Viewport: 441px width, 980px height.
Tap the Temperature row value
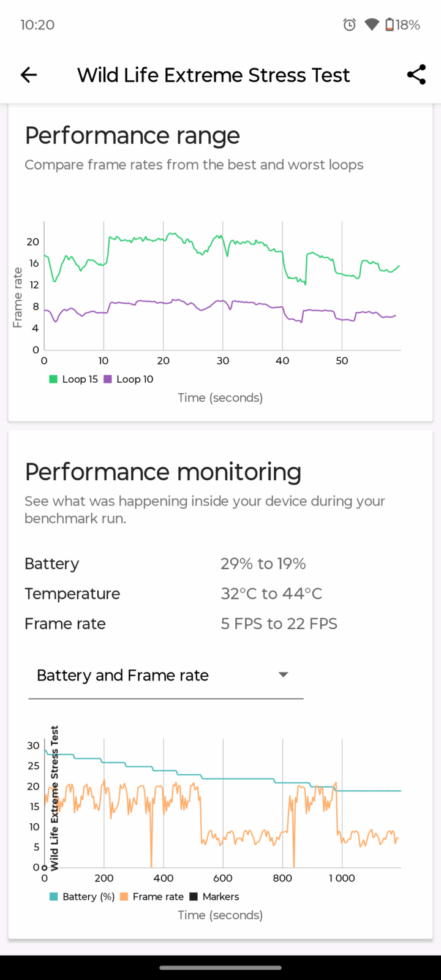(271, 594)
